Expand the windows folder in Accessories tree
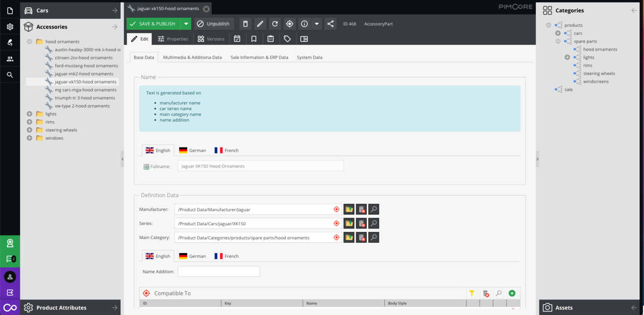 pos(30,138)
